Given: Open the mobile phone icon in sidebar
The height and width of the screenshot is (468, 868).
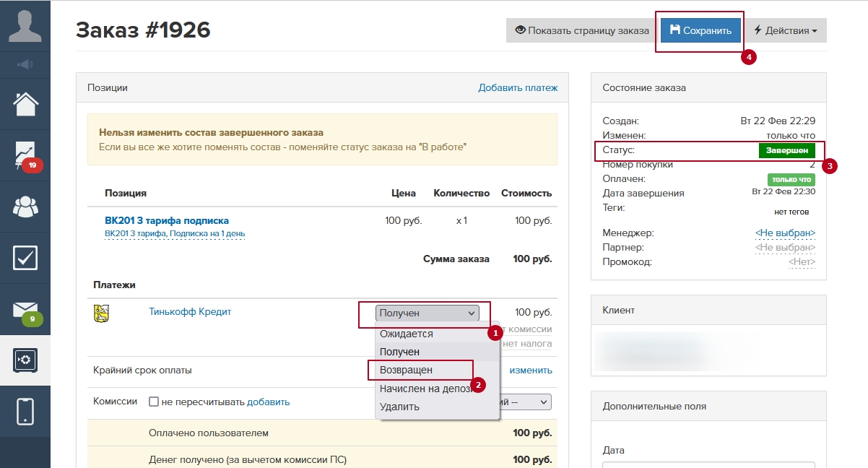Looking at the screenshot, I should (25, 411).
